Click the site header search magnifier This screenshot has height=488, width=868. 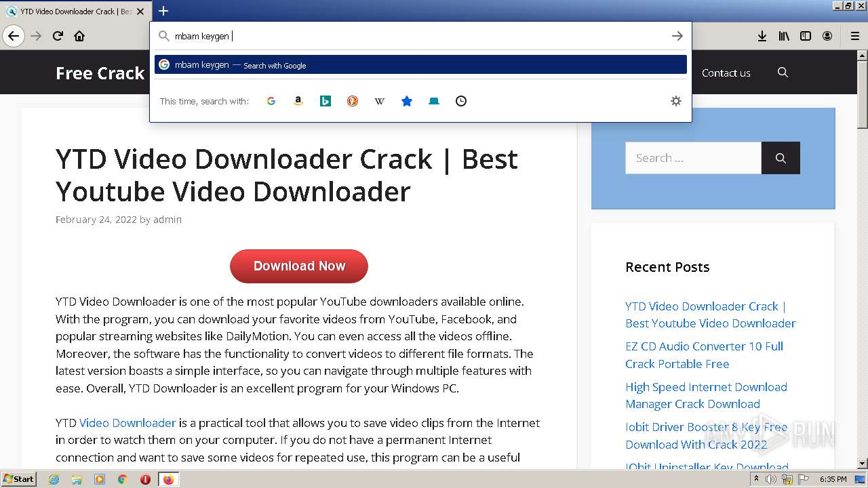(783, 73)
